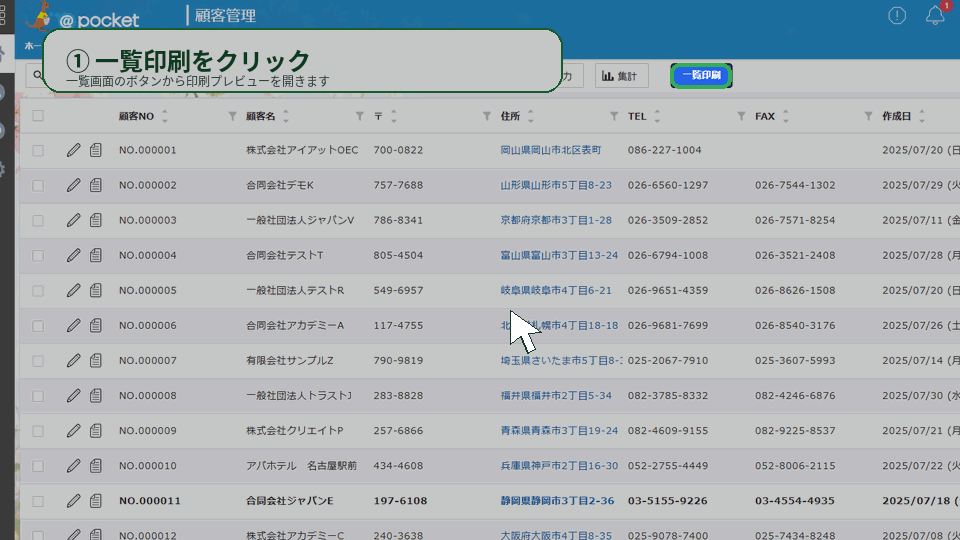Check the box for NO.000007
The image size is (960, 540).
(x=38, y=361)
